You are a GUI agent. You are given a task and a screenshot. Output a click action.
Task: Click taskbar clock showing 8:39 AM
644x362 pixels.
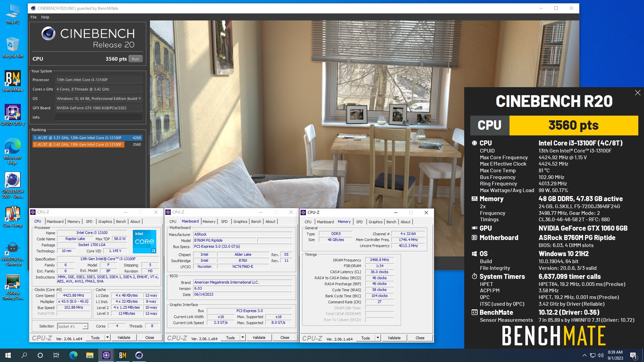[x=615, y=355]
